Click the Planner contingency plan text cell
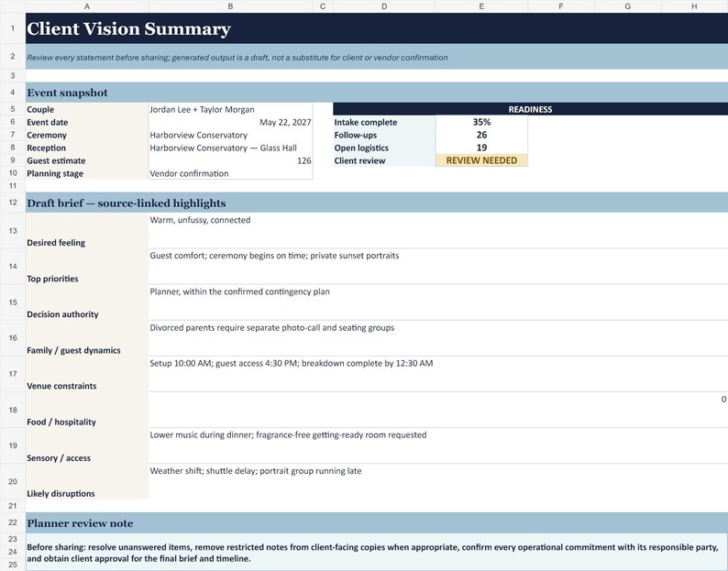 tap(438, 302)
